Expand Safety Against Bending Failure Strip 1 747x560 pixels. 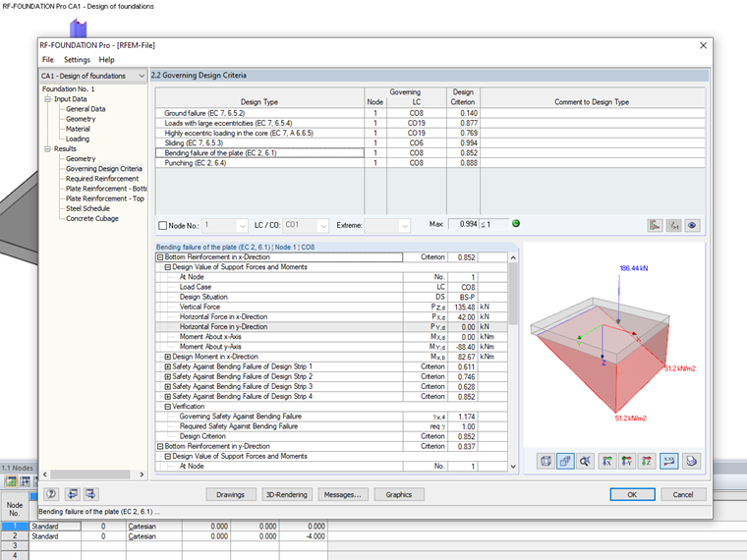click(x=168, y=366)
